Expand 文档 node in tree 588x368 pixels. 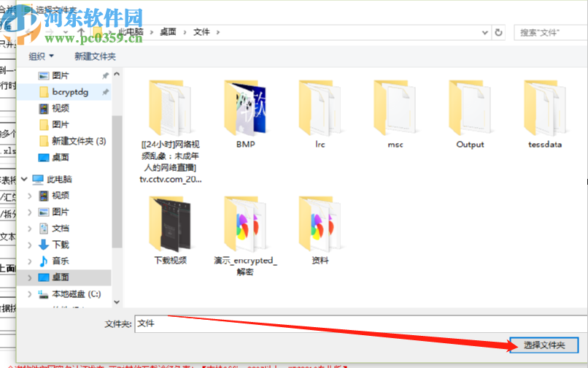point(30,229)
